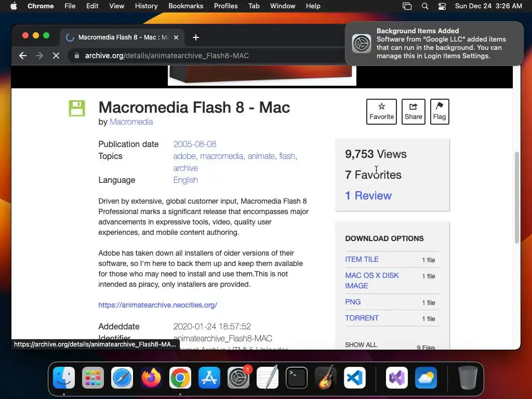The width and height of the screenshot is (532, 399).
Task: Open Spotlight search in the menu bar
Action: click(425, 6)
